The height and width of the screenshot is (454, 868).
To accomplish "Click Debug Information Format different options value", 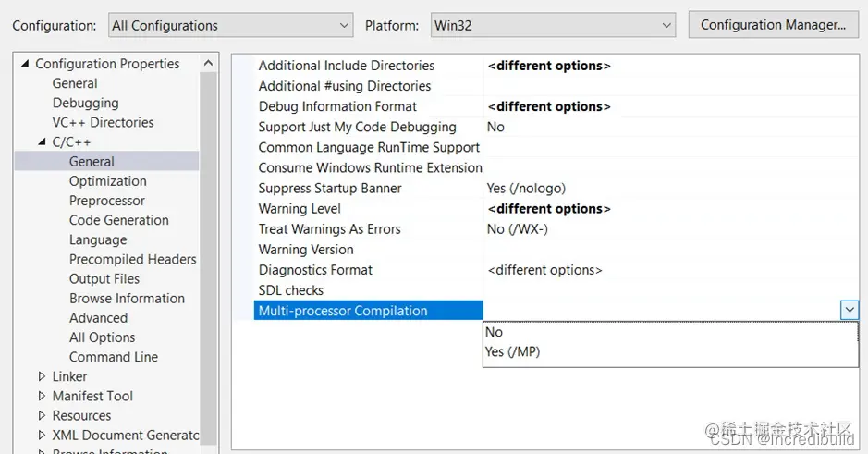I will (x=549, y=106).
